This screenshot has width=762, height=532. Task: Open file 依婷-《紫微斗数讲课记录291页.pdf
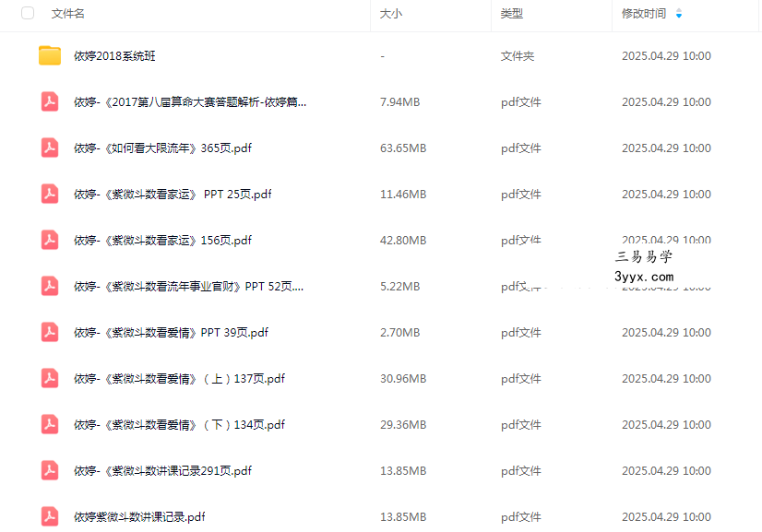(x=162, y=471)
